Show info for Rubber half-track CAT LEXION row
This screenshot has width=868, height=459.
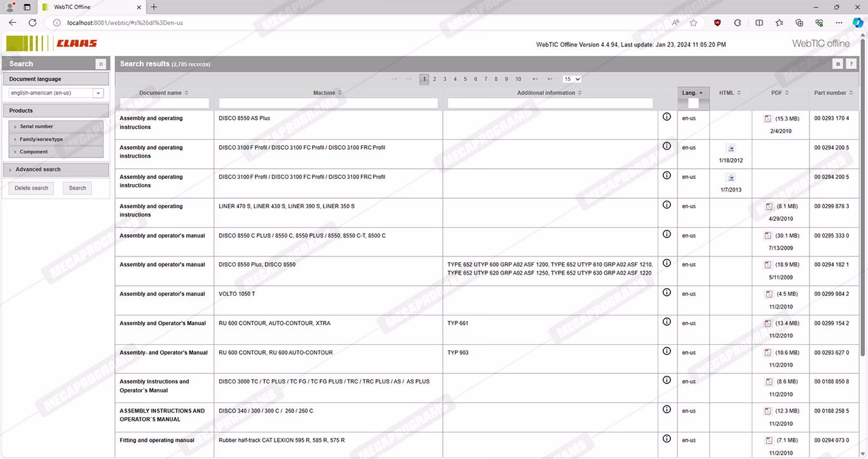coord(667,439)
